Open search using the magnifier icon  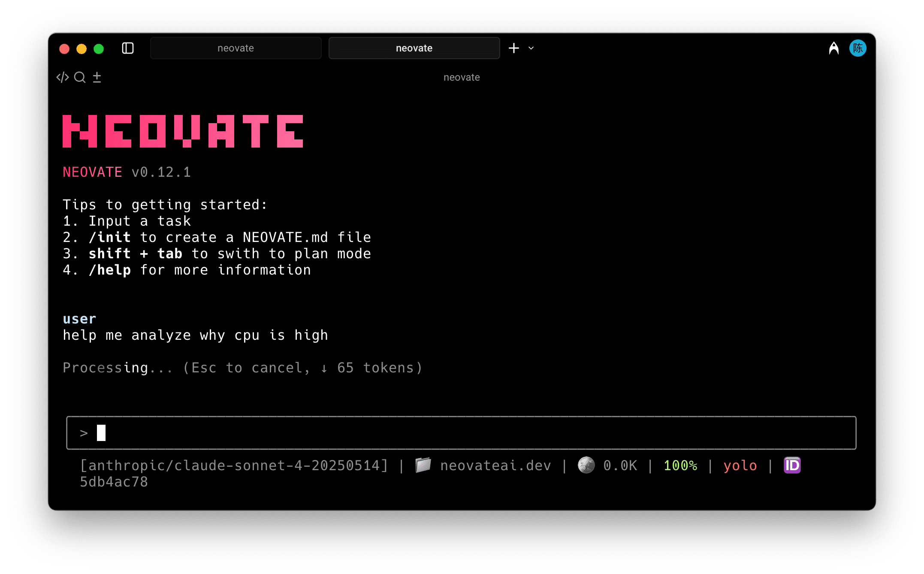coord(80,77)
